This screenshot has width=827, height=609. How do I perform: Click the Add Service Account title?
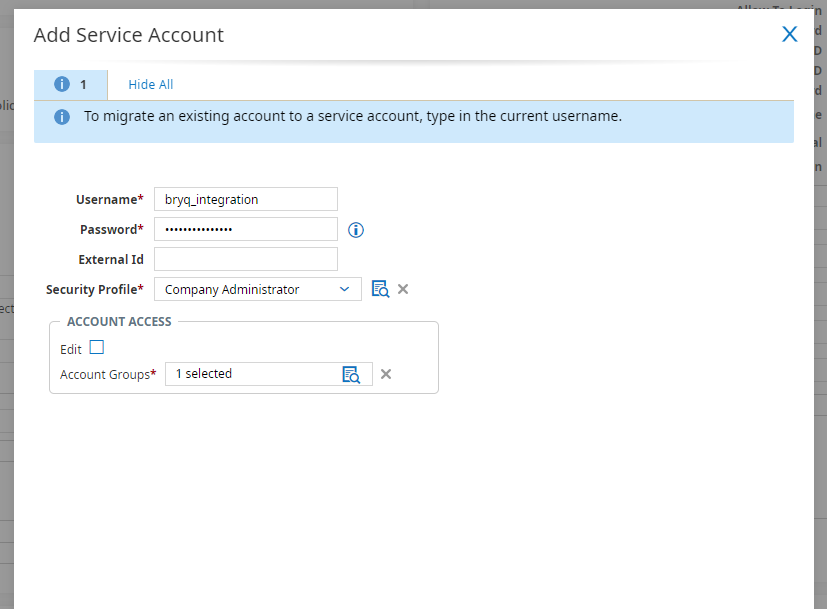[x=129, y=35]
